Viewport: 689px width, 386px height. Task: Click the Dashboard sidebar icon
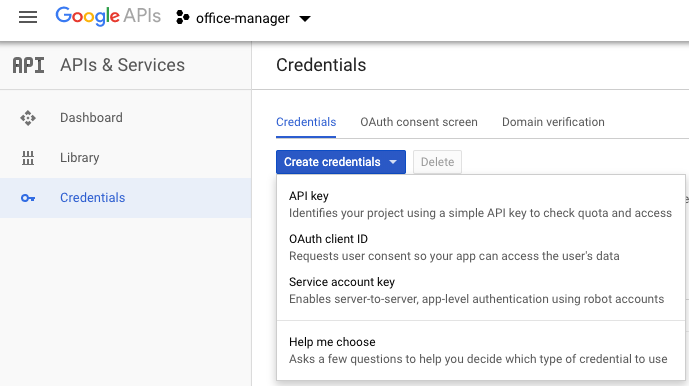coord(28,118)
